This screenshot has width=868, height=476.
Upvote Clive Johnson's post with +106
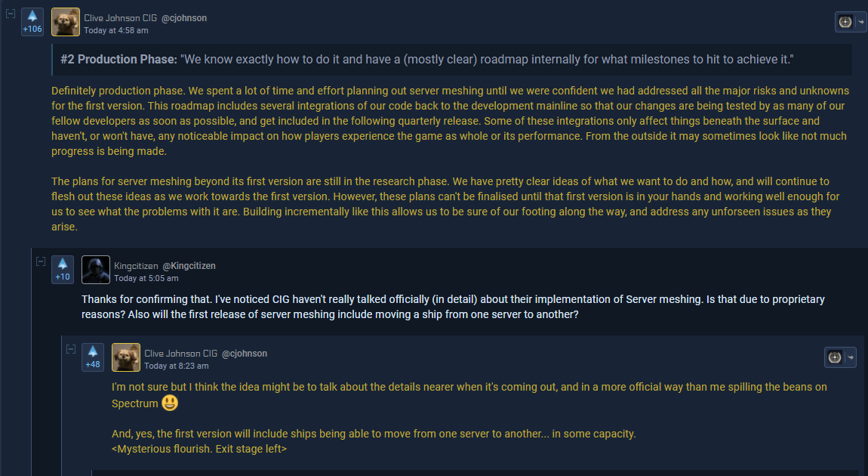click(x=32, y=17)
